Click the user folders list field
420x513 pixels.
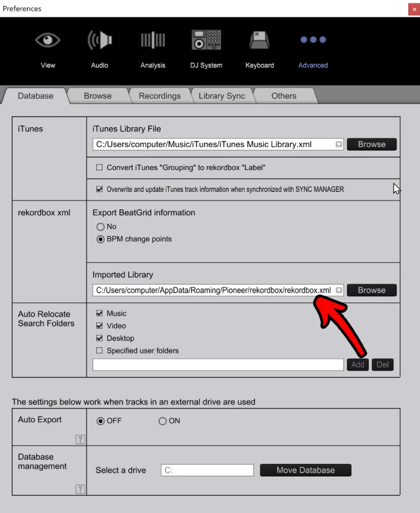click(218, 365)
